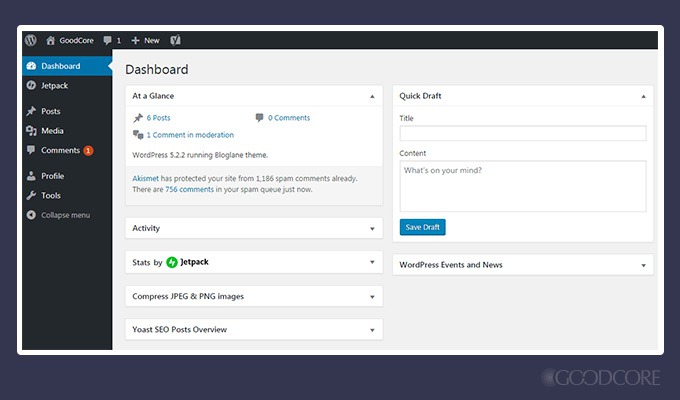Click the icon beside Comment in moderation

tap(138, 135)
